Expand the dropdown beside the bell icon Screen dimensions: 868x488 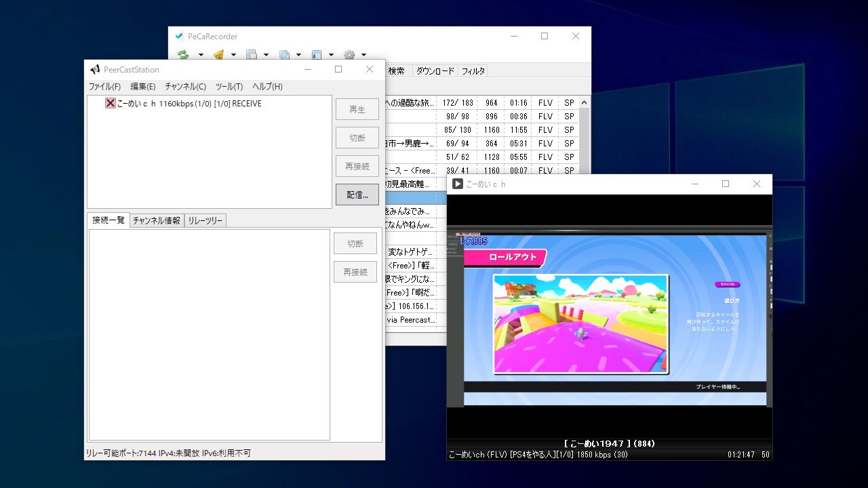click(233, 55)
